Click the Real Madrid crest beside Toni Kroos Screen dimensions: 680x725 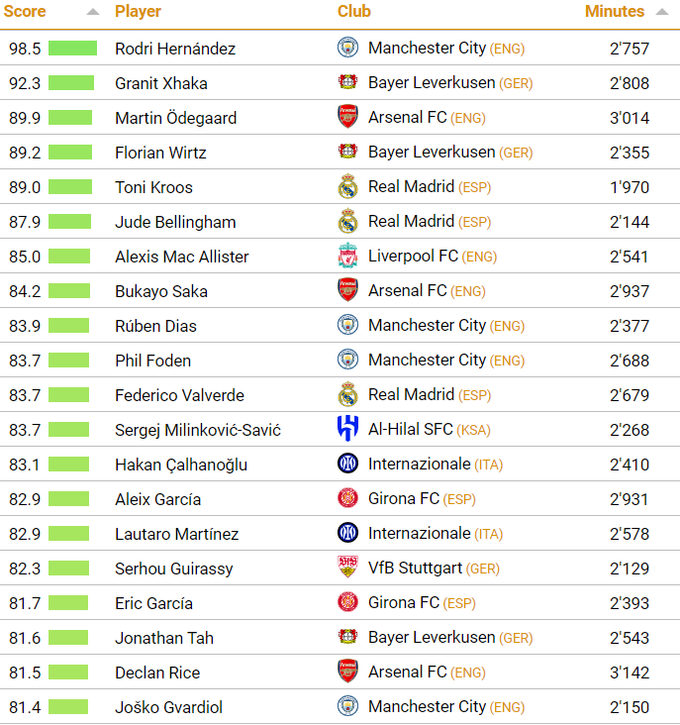(348, 187)
